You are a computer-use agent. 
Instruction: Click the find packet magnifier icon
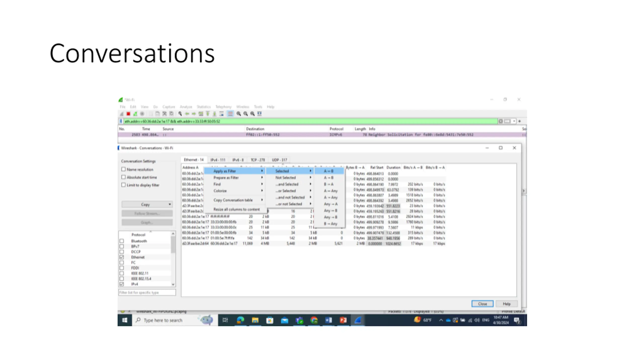[180, 114]
